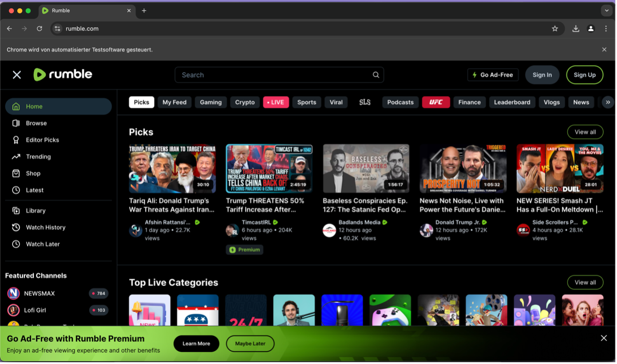Open Shop in the sidebar
The height and width of the screenshot is (364, 617).
[59, 173]
